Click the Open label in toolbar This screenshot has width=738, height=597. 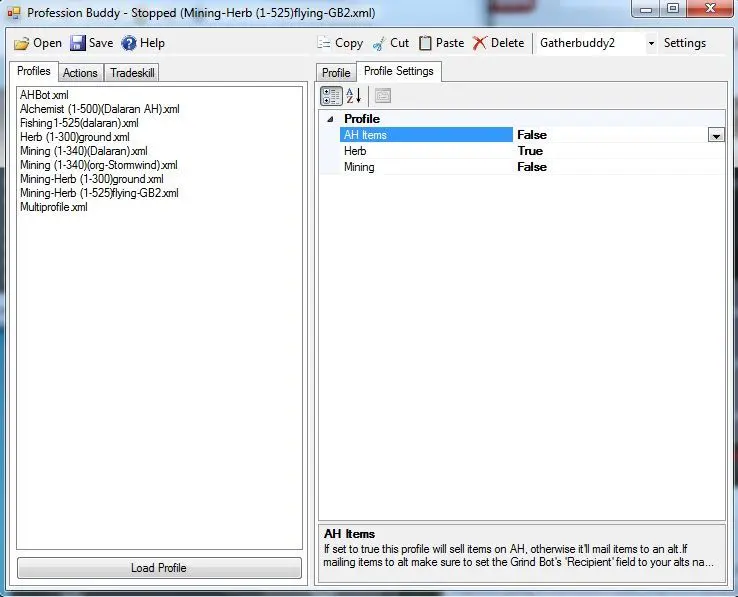(x=48, y=43)
